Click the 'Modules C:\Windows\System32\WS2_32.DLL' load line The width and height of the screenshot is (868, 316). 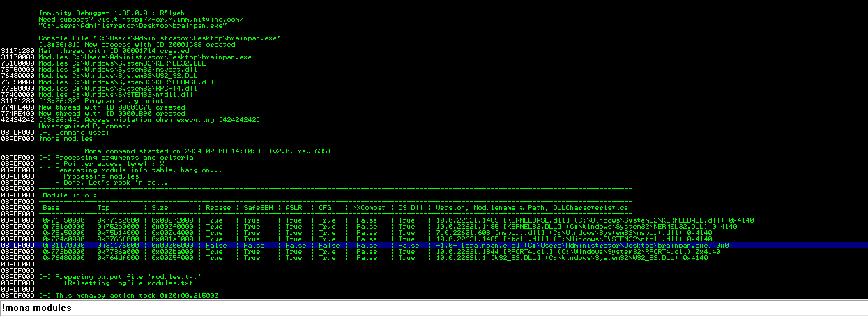pos(117,76)
